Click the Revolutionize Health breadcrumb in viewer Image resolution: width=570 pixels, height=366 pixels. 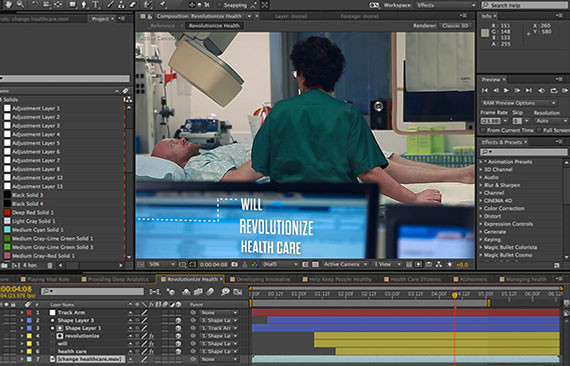214,26
